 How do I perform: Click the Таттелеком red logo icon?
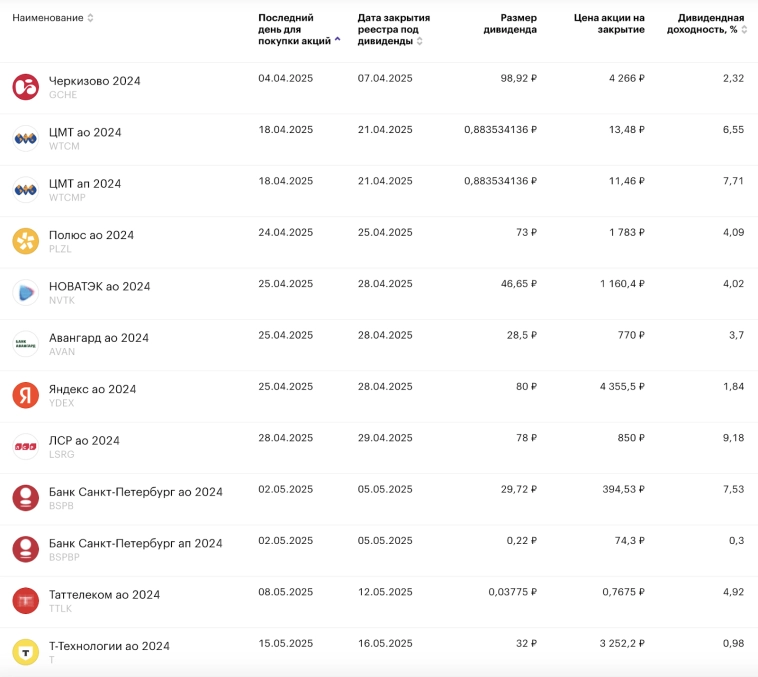25,601
